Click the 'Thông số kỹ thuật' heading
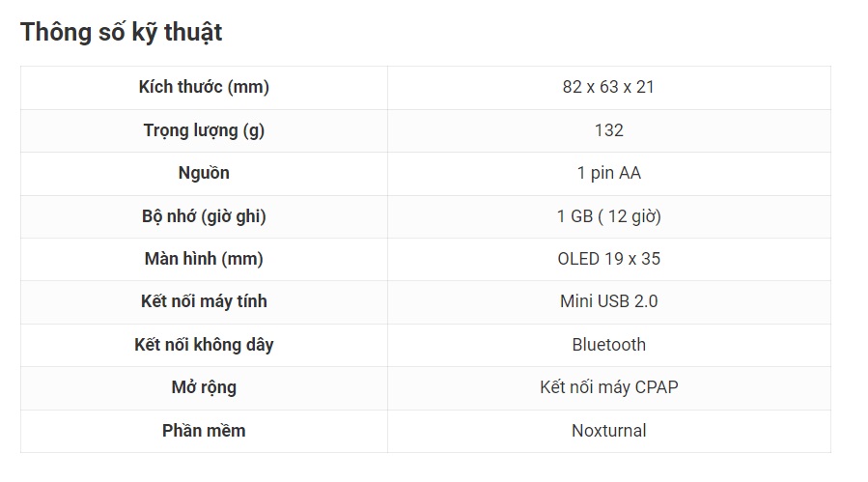 tap(122, 32)
